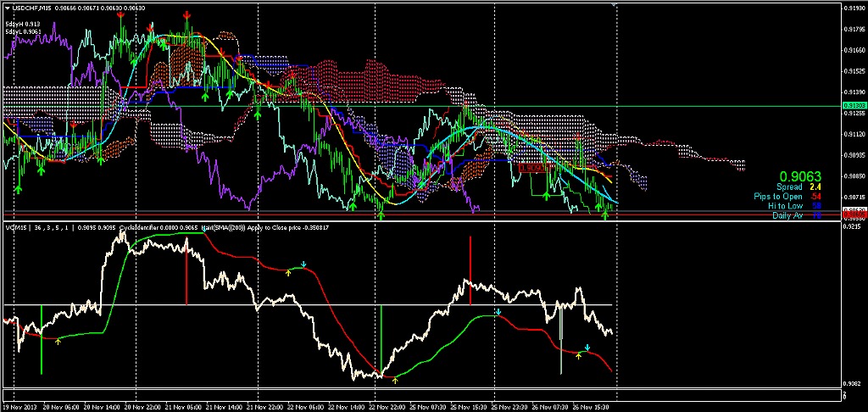Click the 19 Nov 2013 date label

tap(19, 406)
